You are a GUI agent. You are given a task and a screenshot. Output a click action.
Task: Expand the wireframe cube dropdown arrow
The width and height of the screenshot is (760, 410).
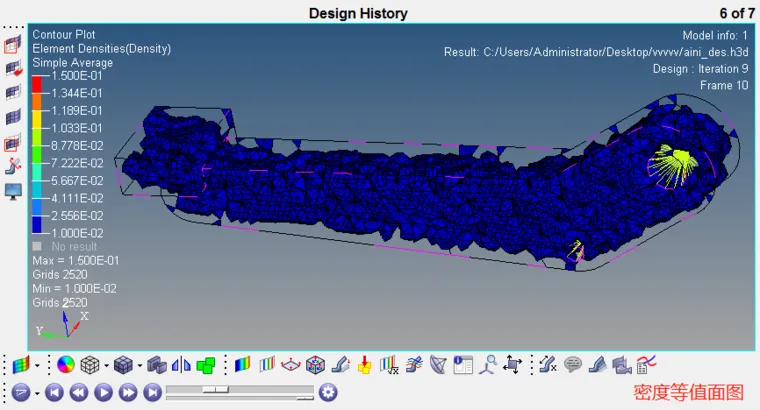(106, 365)
